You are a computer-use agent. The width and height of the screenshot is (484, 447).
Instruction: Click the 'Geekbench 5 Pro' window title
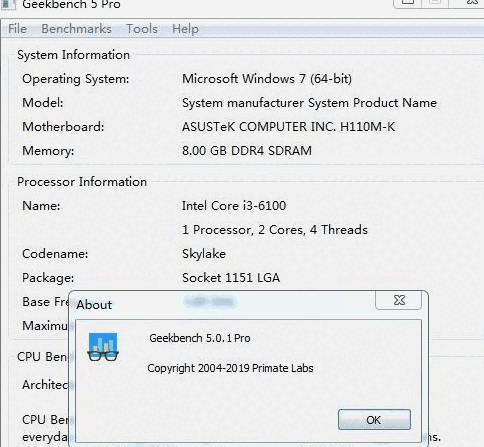pos(71,5)
